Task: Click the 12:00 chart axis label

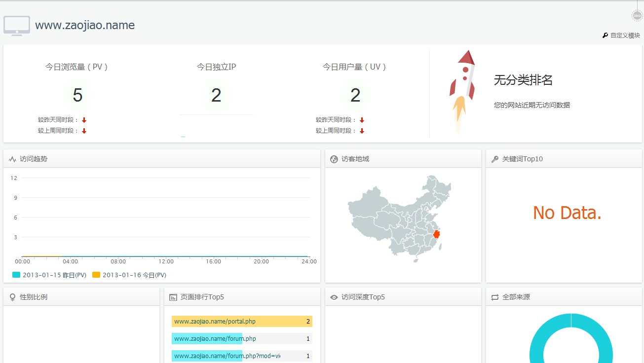Action: pos(166,261)
